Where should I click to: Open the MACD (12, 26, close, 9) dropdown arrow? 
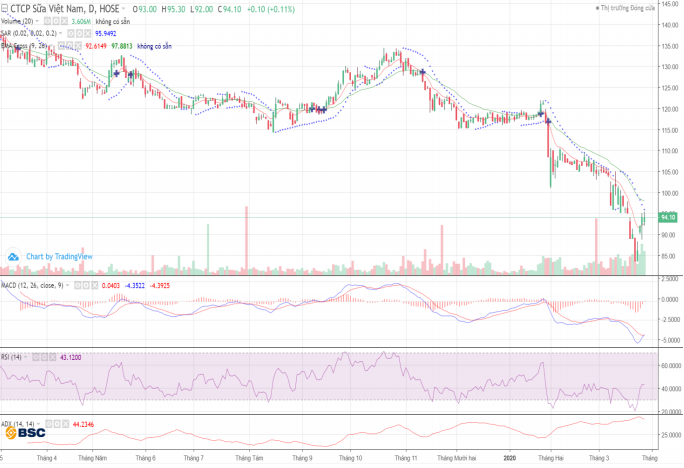tap(68, 285)
